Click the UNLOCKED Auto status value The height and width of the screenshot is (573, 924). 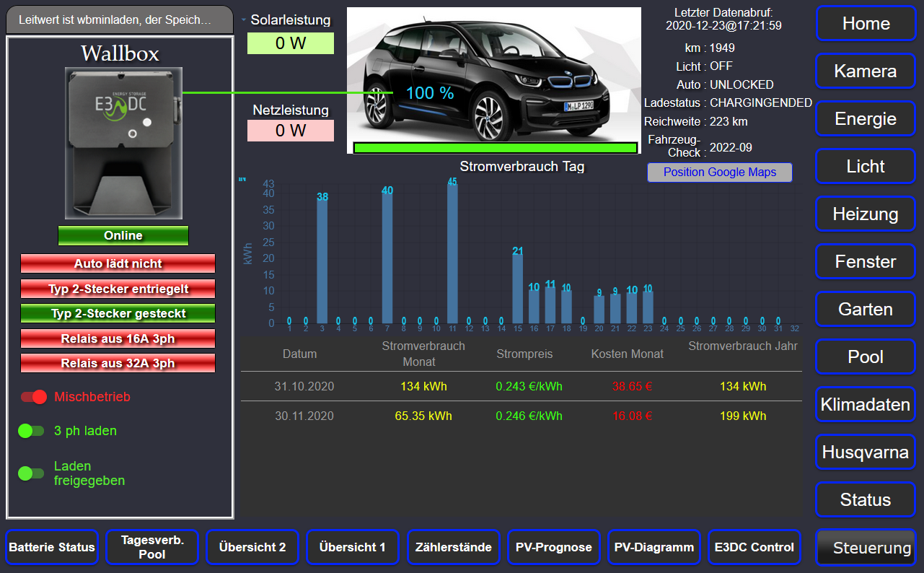[742, 84]
